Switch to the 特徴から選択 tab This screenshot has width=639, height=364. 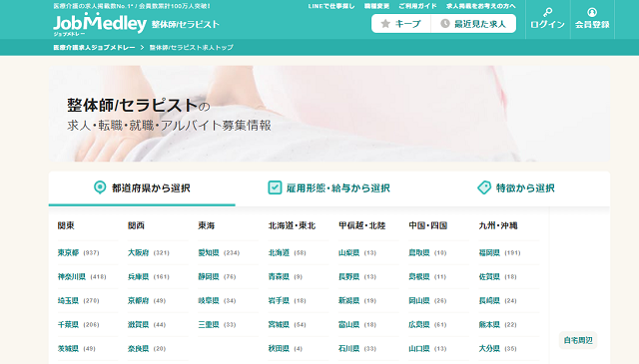pos(516,188)
